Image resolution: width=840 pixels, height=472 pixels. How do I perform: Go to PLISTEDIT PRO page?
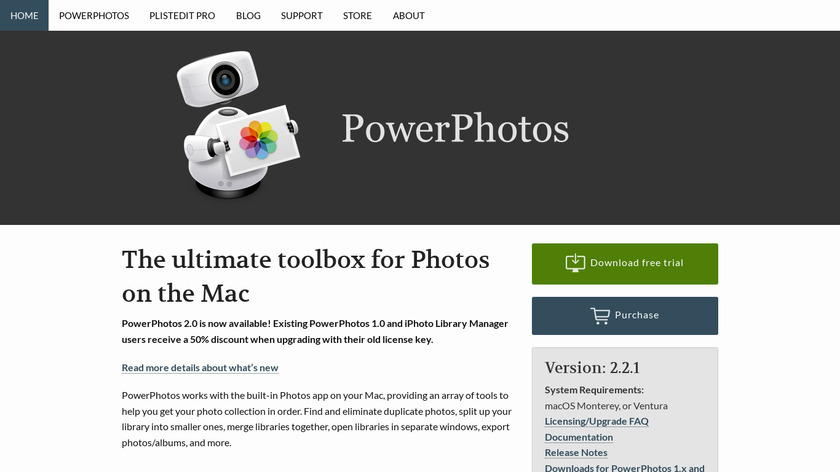182,16
